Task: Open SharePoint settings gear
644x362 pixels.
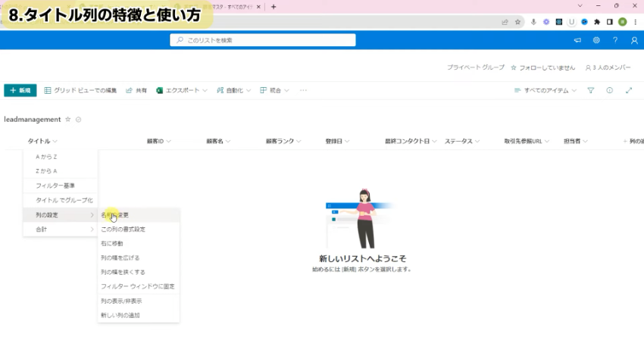Action: tap(596, 40)
